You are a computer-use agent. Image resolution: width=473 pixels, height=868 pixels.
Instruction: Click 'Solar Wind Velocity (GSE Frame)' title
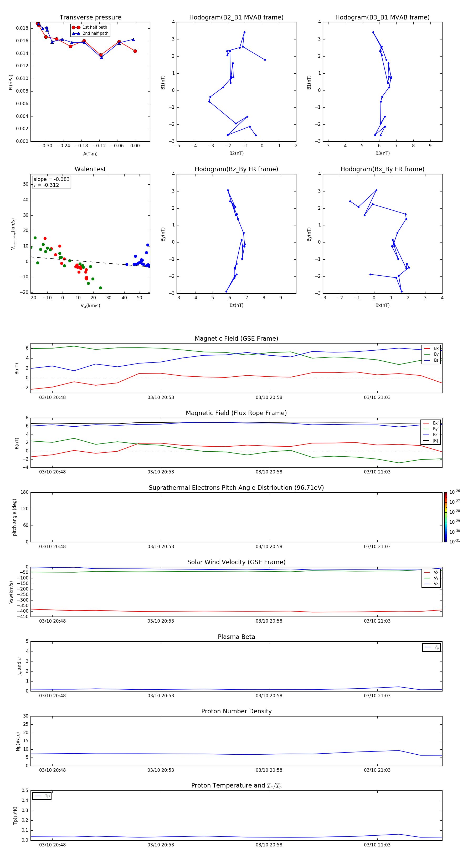pyautogui.click(x=236, y=562)
